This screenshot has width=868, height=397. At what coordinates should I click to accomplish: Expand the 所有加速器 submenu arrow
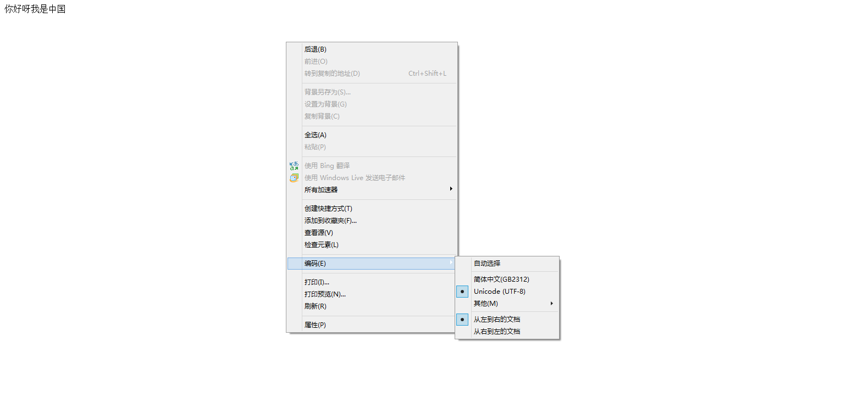point(451,189)
